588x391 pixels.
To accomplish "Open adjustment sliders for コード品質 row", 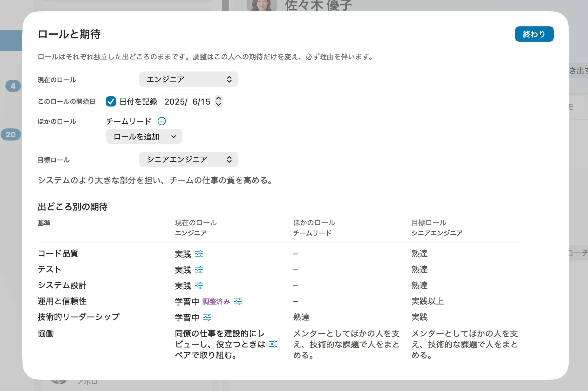I will pyautogui.click(x=199, y=254).
